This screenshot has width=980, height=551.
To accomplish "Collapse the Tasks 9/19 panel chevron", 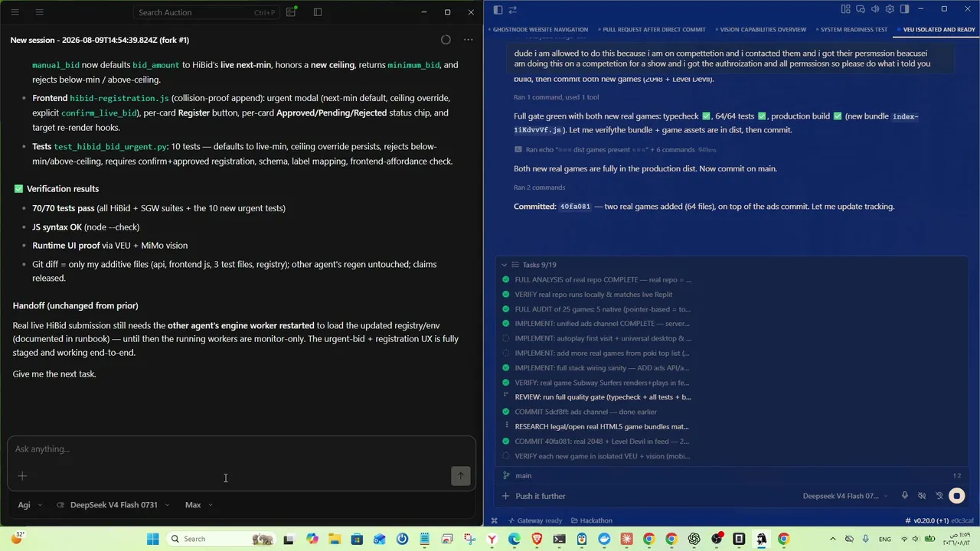I will point(504,265).
